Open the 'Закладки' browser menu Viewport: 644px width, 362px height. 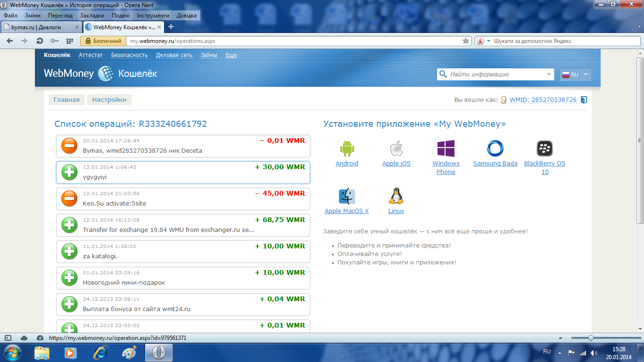click(x=92, y=16)
